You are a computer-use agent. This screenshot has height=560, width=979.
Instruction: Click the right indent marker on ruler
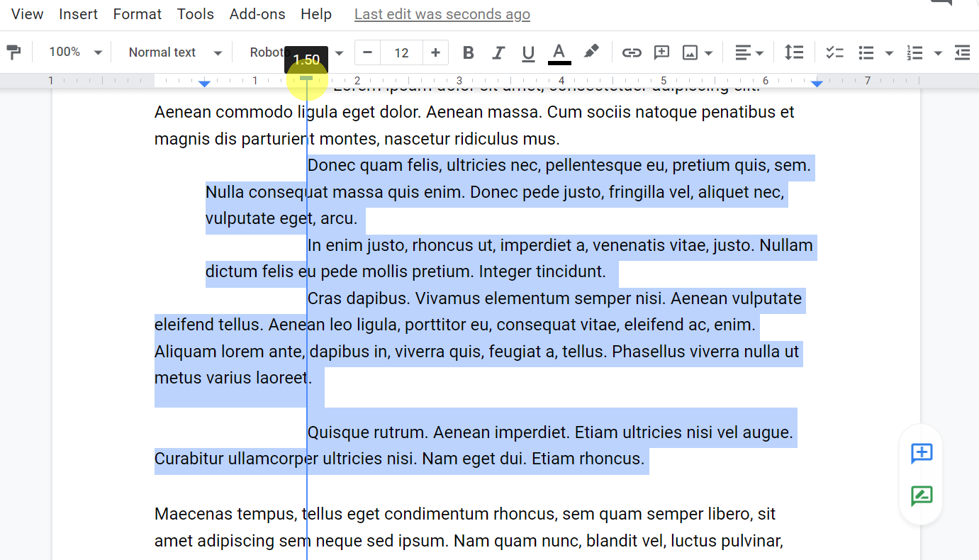(x=817, y=84)
